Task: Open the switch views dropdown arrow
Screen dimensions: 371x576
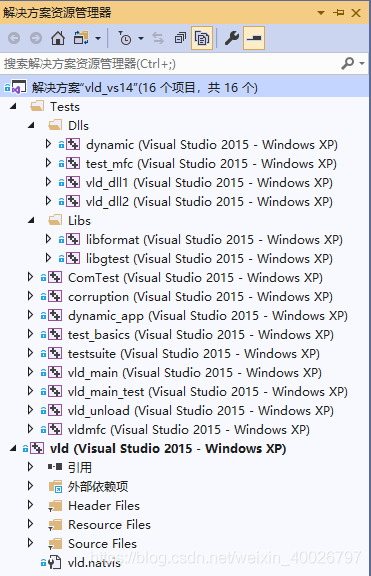Action: pyautogui.click(x=98, y=39)
